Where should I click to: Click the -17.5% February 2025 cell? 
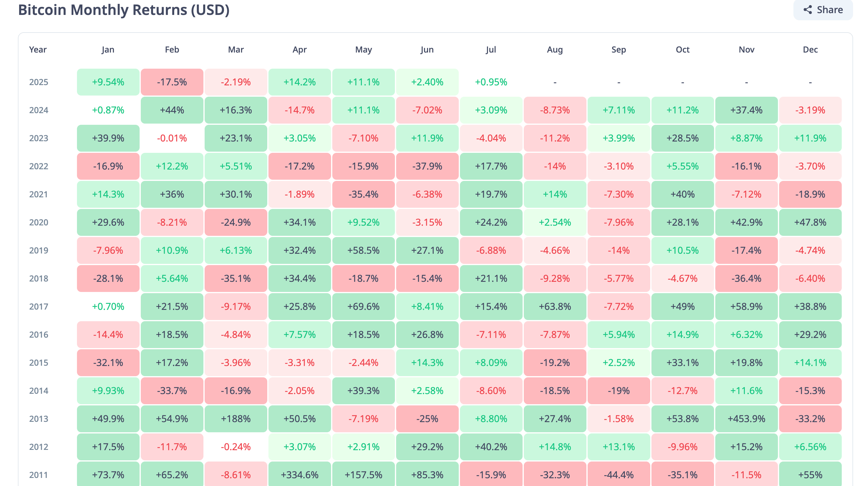coord(172,82)
